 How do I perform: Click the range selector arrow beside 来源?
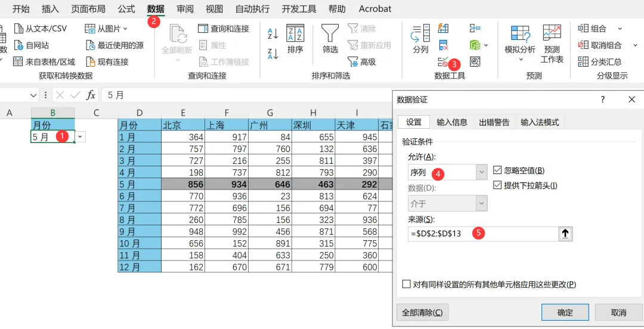click(565, 234)
